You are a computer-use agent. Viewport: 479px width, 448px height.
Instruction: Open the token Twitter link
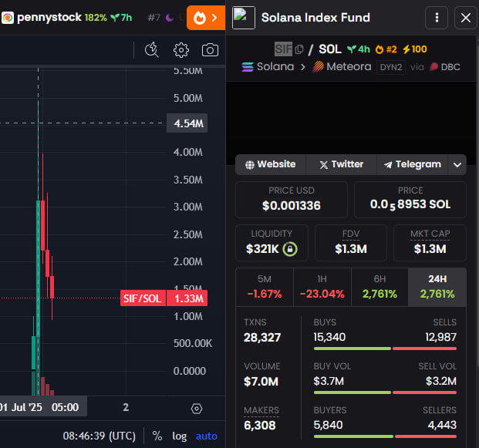(342, 164)
